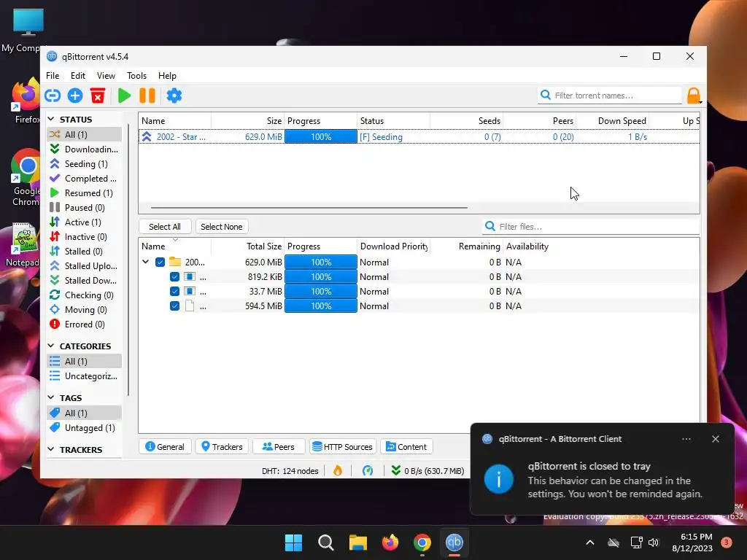The height and width of the screenshot is (560, 747).
Task: Switch to the Peers tab
Action: [x=279, y=447]
